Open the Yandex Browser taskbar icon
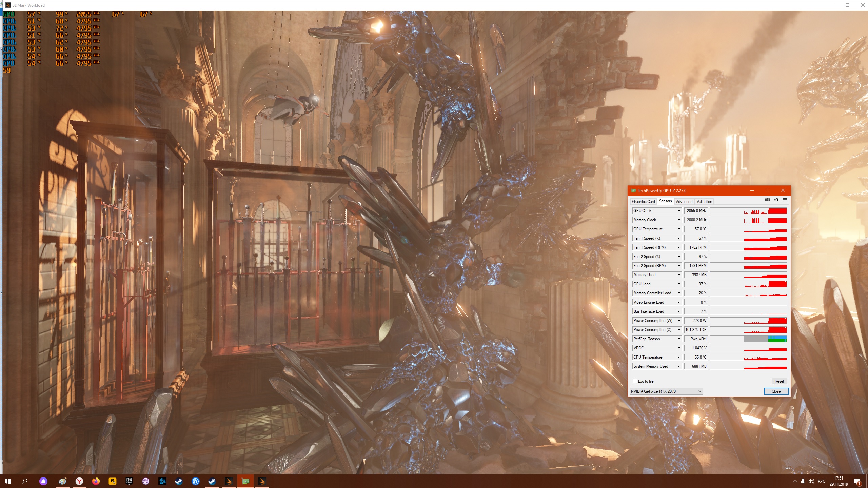This screenshot has height=488, width=868. coord(79,481)
